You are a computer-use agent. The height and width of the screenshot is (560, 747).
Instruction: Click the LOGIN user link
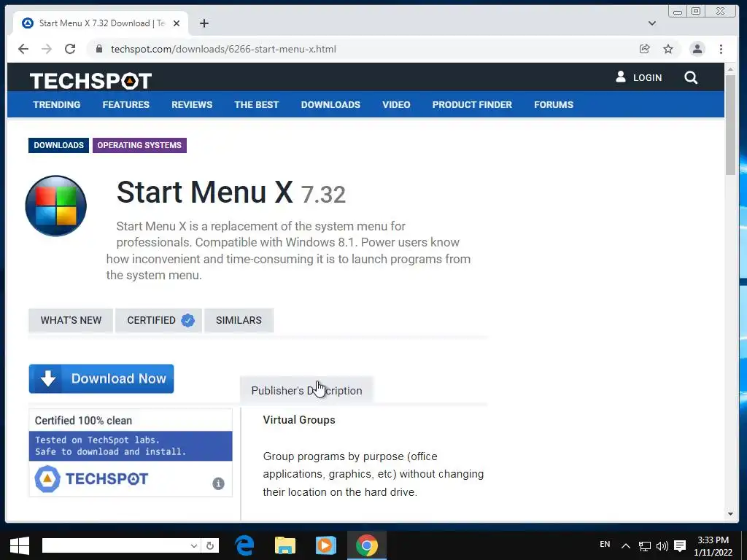tap(638, 77)
